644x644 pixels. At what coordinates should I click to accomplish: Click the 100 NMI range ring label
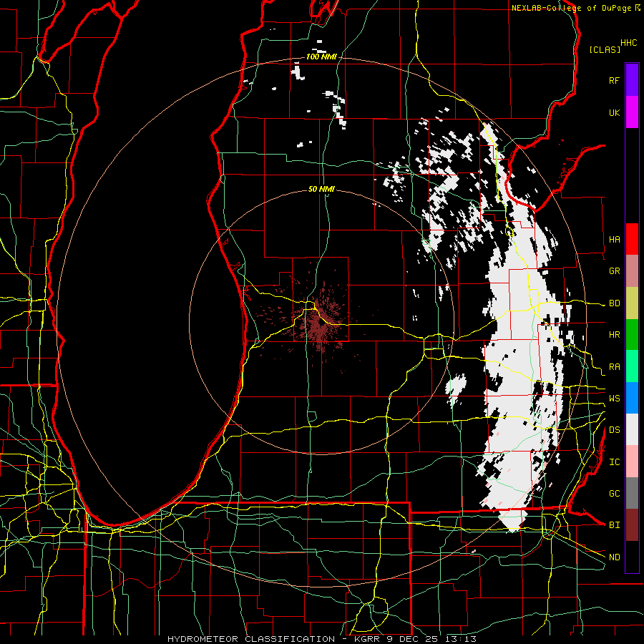click(321, 57)
